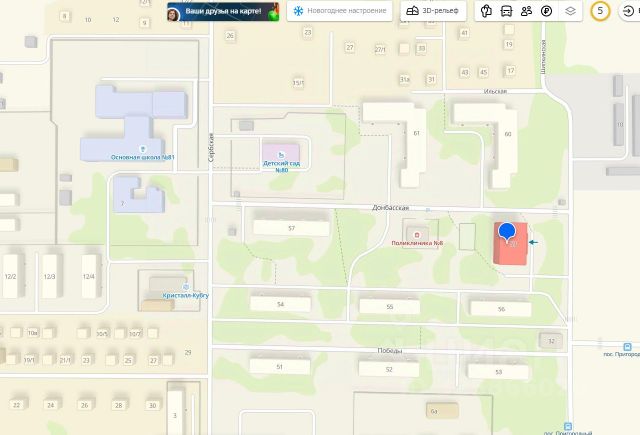Show parking layer ruble icon
640x435 pixels.
pos(546,11)
